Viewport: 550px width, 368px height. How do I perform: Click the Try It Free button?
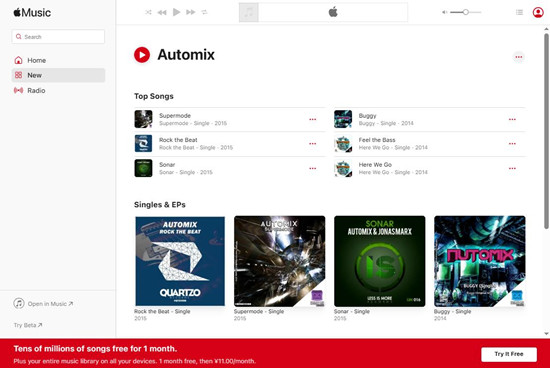509,354
